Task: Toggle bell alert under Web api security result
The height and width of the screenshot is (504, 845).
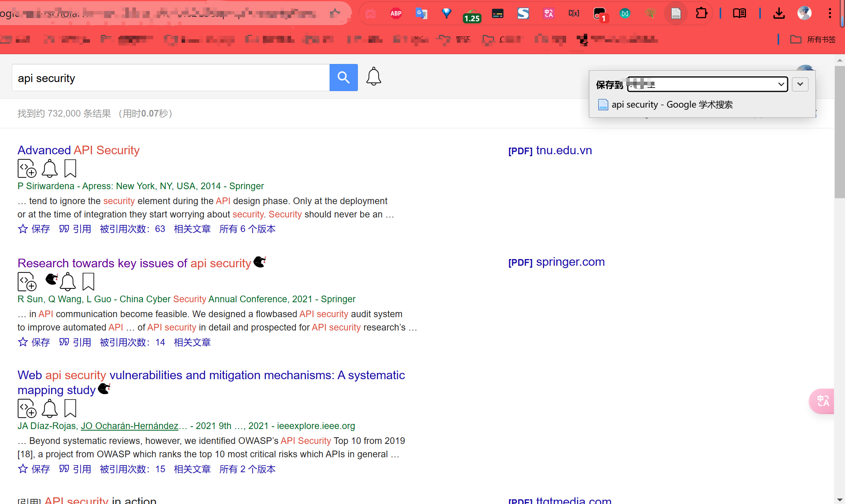Action: point(50,409)
